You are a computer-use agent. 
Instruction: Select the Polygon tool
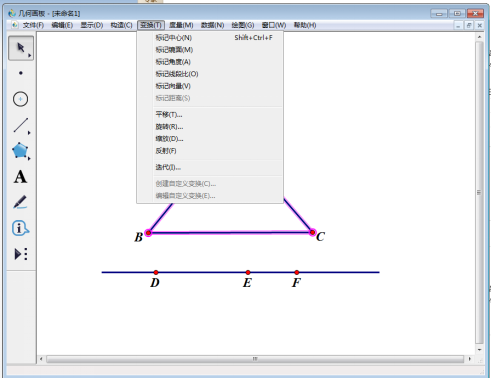[20, 151]
